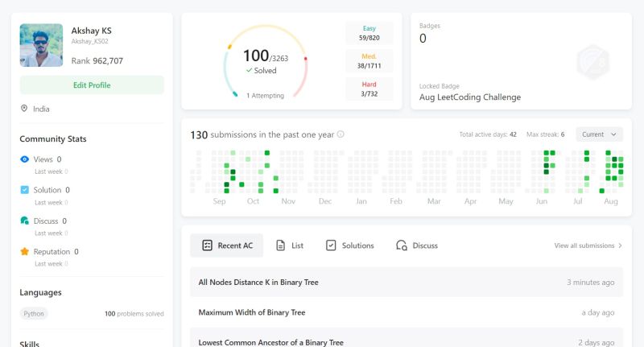Click the submissions info circle icon
Screen dimensions: 644x347
click(x=341, y=134)
